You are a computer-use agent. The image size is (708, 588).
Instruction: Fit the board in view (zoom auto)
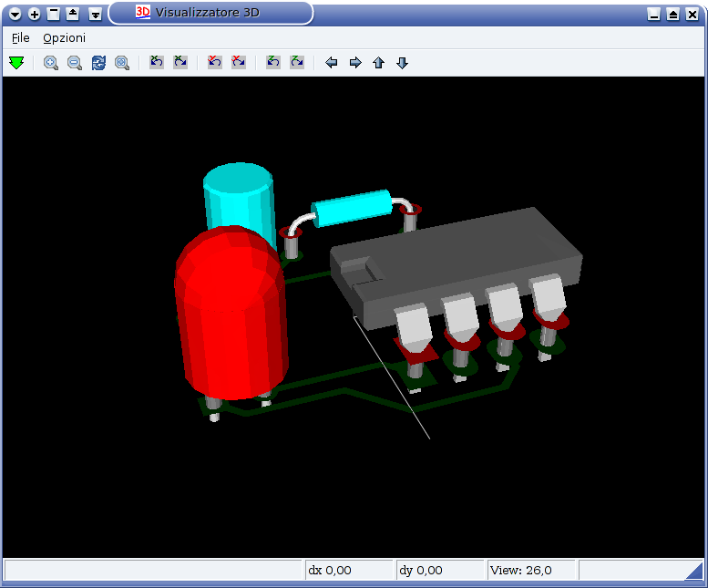(122, 63)
